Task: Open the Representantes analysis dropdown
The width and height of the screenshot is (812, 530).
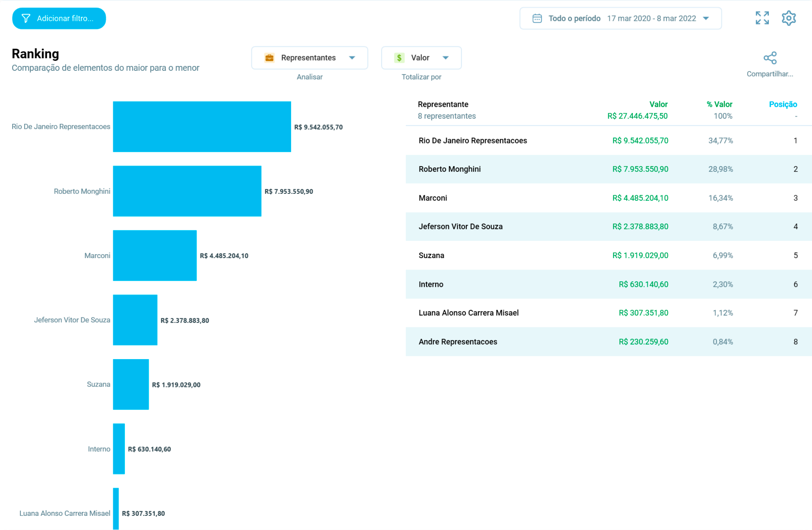Action: click(x=310, y=58)
